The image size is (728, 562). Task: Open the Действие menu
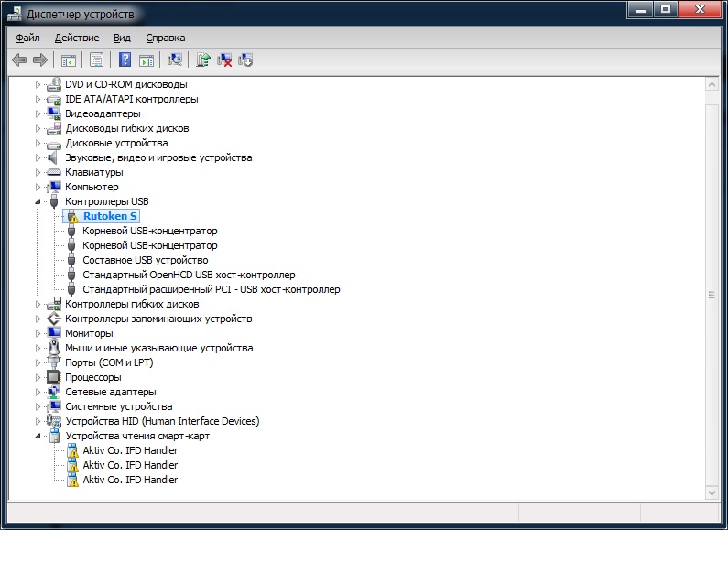77,38
